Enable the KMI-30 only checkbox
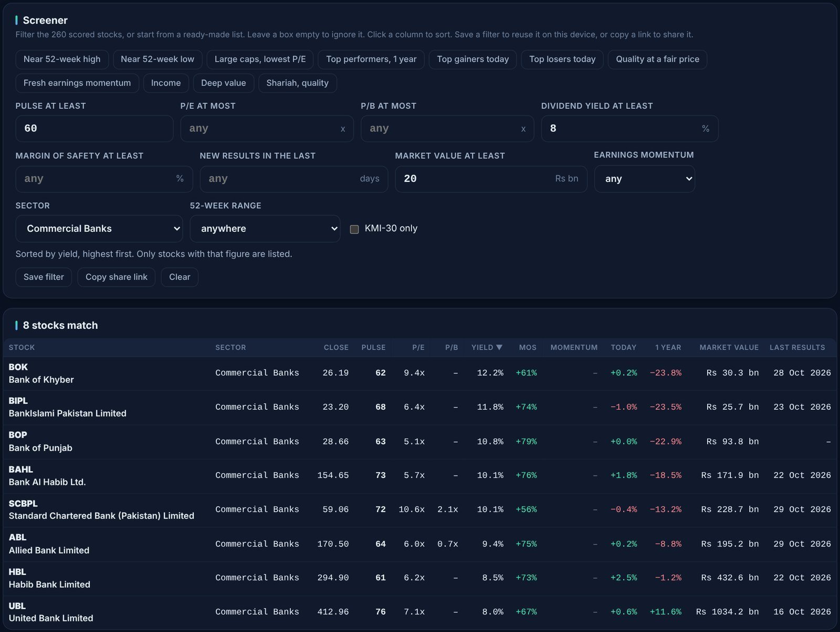The image size is (840, 632). pyautogui.click(x=354, y=229)
